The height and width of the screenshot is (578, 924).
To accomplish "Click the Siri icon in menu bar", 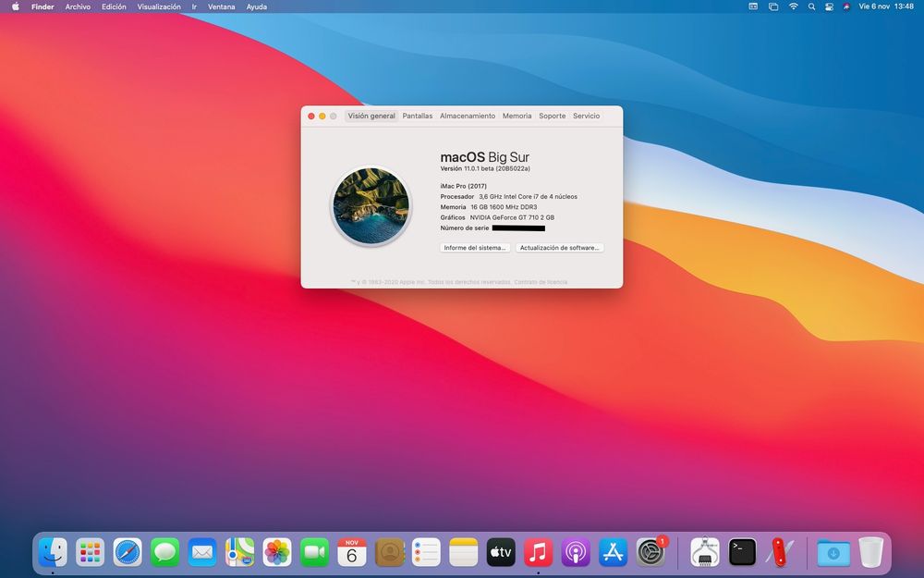I will pyautogui.click(x=846, y=6).
